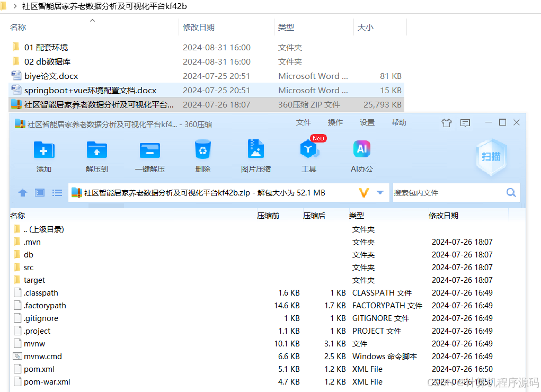The height and width of the screenshot is (392, 541).
Task: Sort archive by 修改日期 column header
Action: 444,216
